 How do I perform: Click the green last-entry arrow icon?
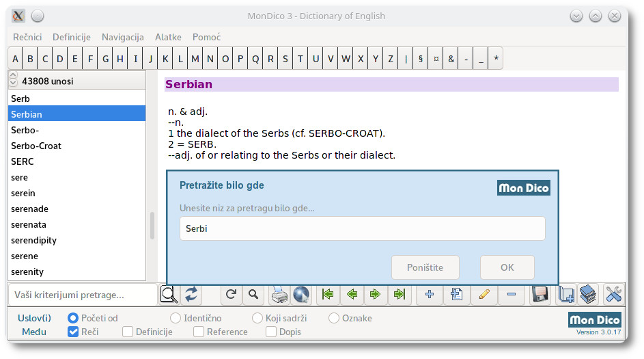(x=400, y=295)
